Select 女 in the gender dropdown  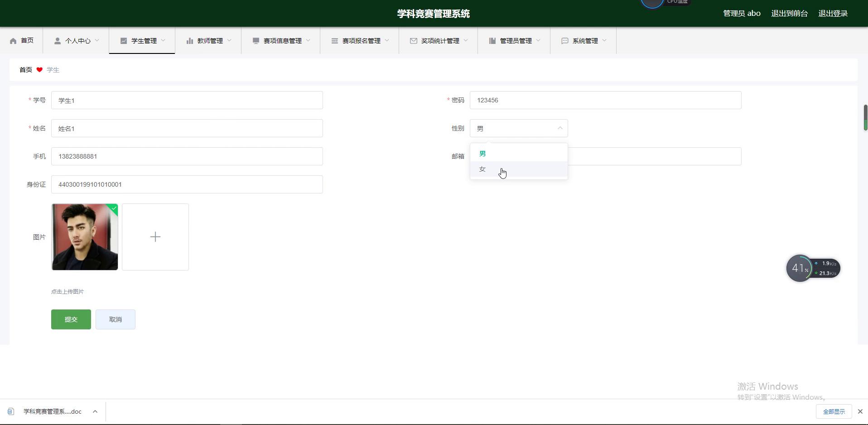pos(482,169)
